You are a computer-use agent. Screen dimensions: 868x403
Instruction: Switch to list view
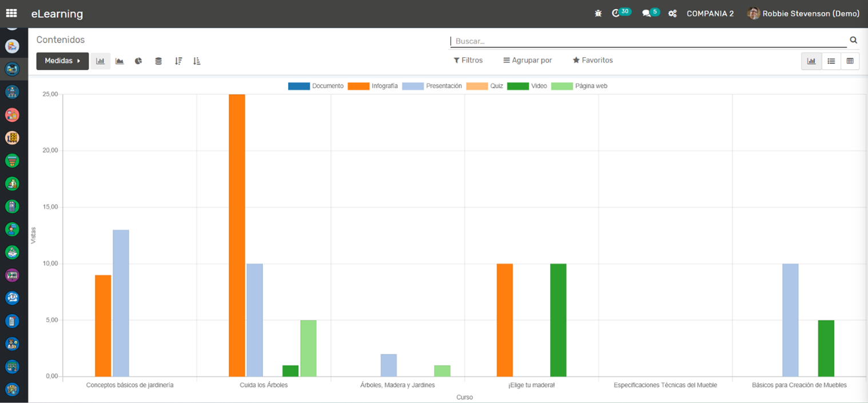(831, 61)
